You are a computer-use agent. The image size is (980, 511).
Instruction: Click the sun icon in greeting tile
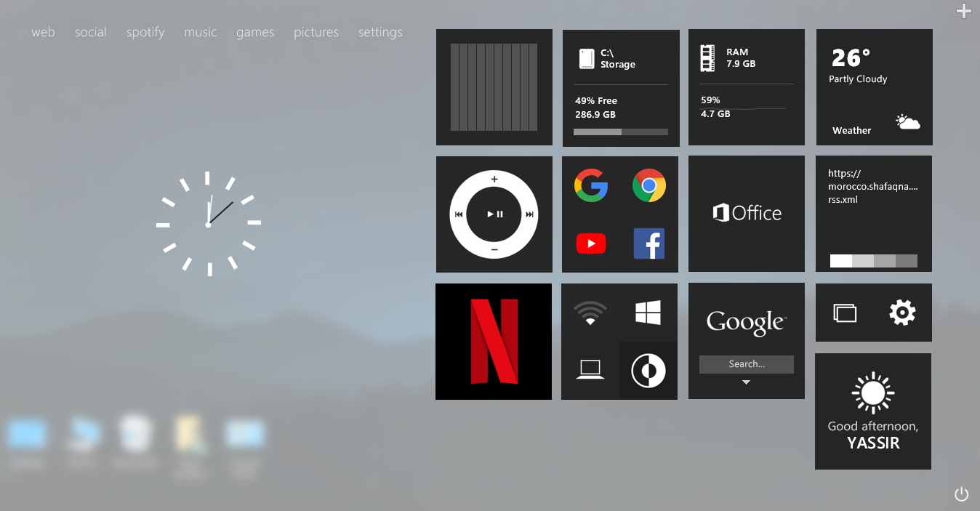point(873,394)
